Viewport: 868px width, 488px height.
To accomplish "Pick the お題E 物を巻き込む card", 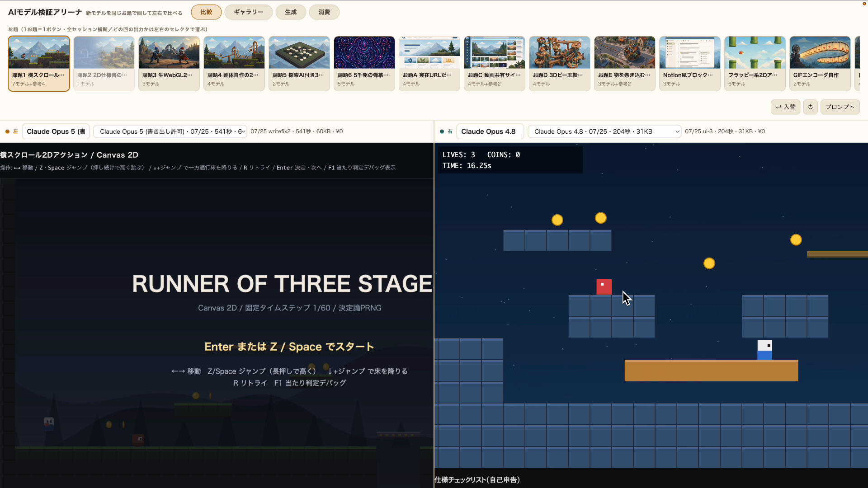I will (625, 64).
